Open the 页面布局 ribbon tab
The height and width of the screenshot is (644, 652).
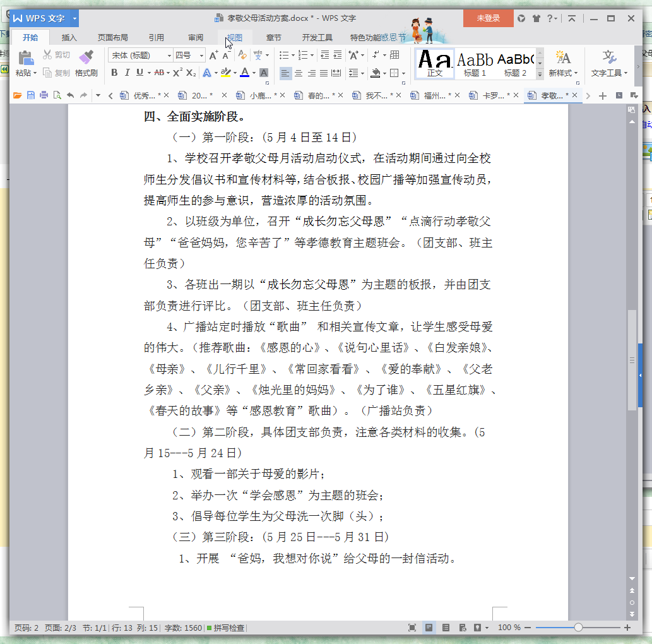[113, 37]
